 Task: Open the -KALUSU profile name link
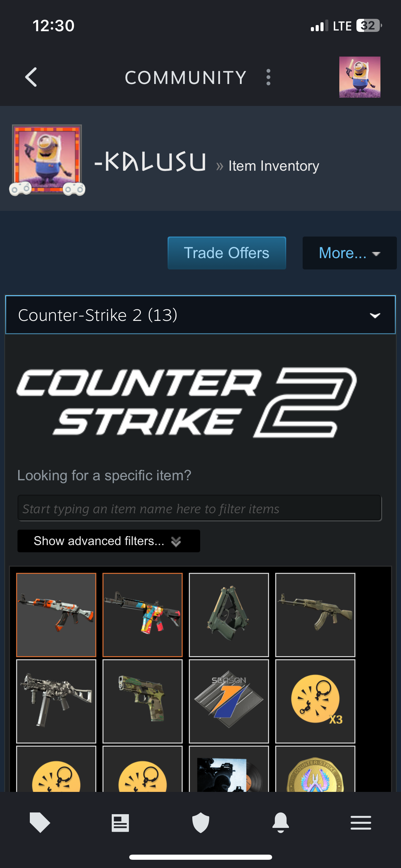150,162
